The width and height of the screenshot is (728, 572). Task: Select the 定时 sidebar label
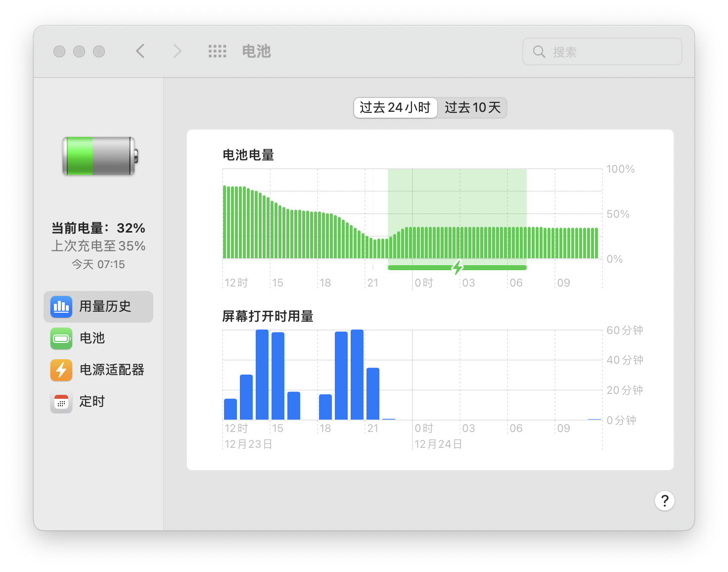click(x=92, y=402)
